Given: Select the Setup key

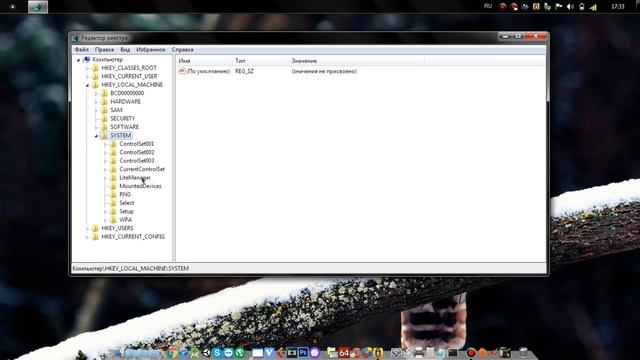Looking at the screenshot, I should tap(126, 211).
